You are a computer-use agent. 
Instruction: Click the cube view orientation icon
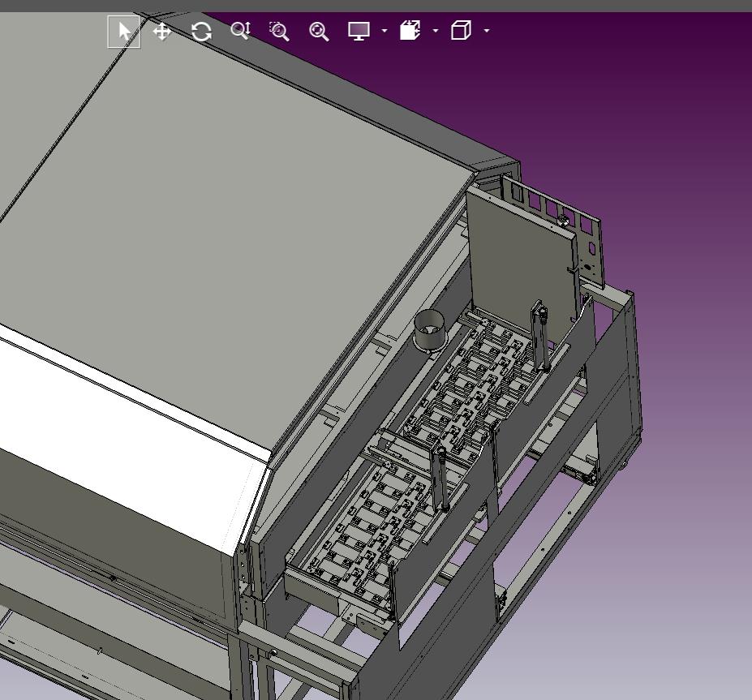(x=461, y=31)
